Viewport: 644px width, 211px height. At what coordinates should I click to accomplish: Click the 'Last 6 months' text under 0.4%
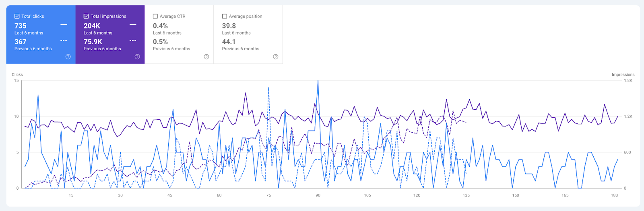coord(167,33)
